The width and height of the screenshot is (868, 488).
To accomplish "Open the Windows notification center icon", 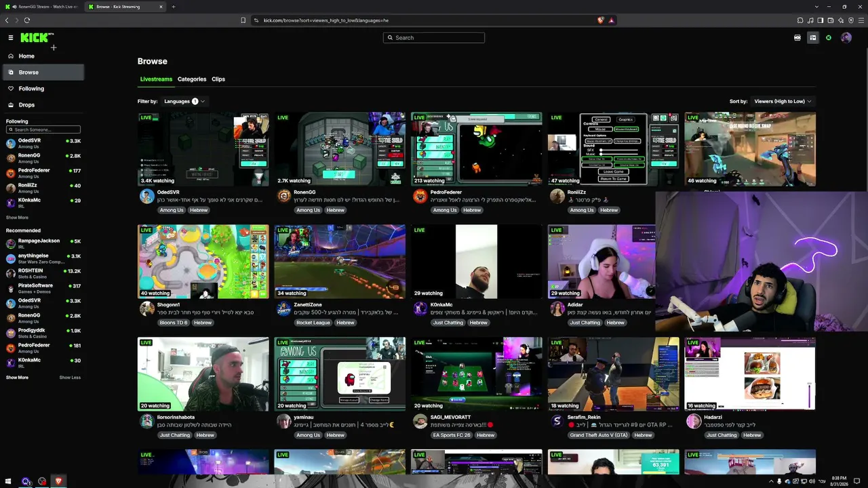I will pos(858,481).
